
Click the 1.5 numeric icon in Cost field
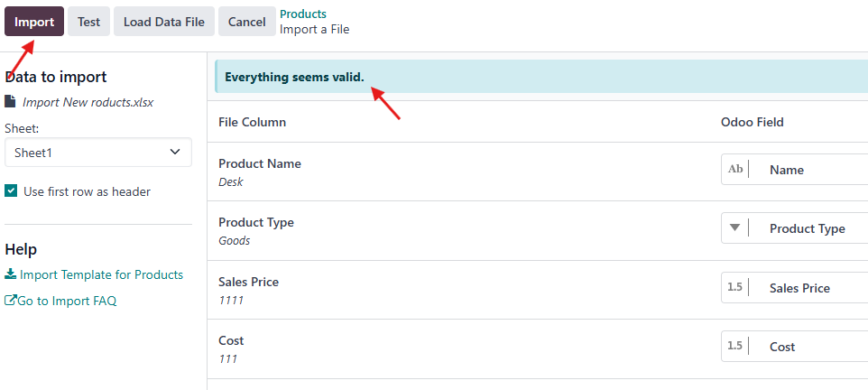click(734, 347)
